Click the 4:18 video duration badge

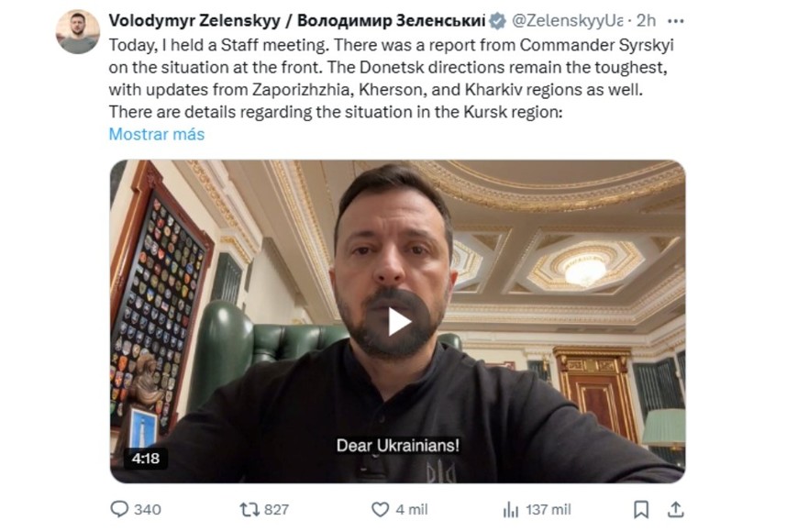[146, 459]
